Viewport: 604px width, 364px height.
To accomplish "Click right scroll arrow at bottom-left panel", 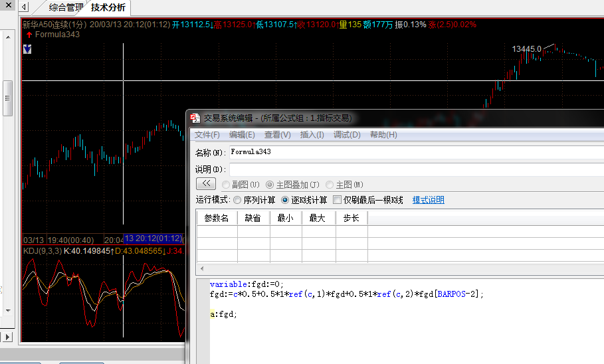I will click(7, 337).
